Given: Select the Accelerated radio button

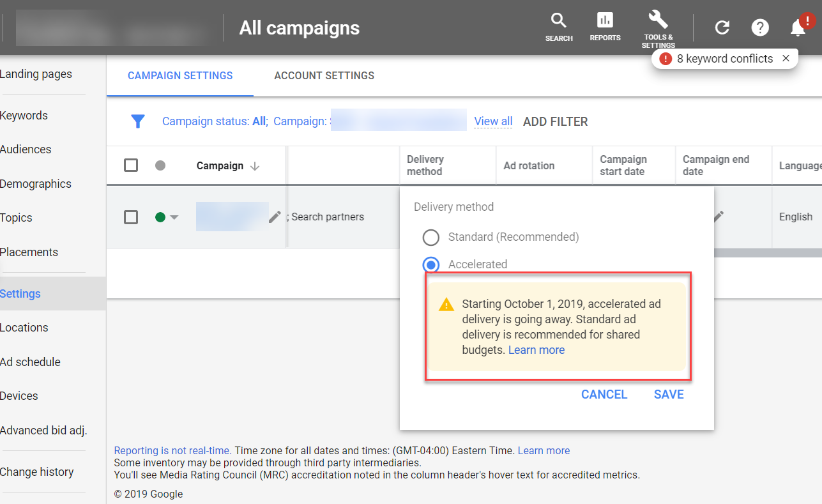Looking at the screenshot, I should pos(431,264).
